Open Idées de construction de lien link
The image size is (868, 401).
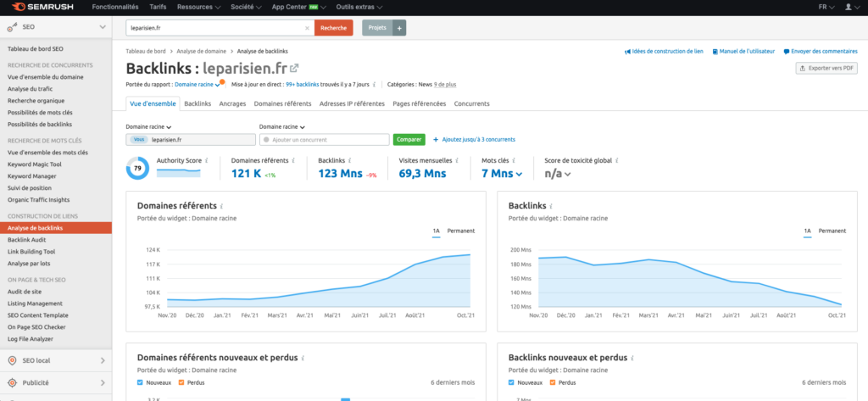point(664,52)
